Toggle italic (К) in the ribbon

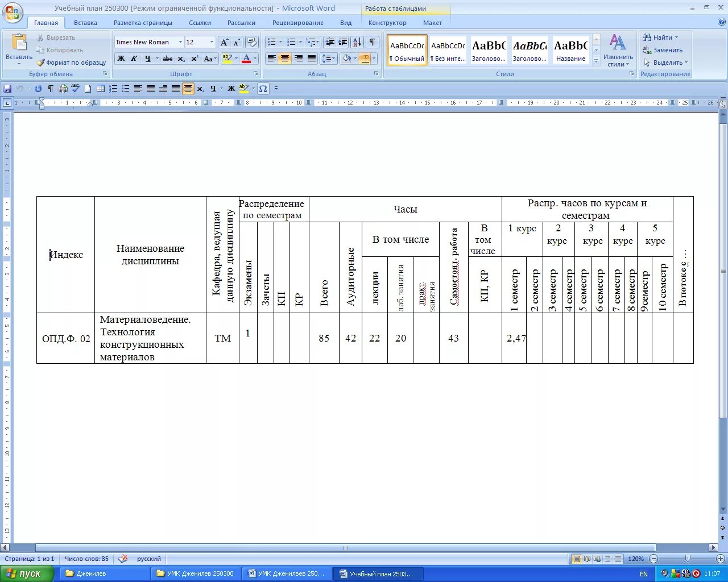click(x=134, y=59)
